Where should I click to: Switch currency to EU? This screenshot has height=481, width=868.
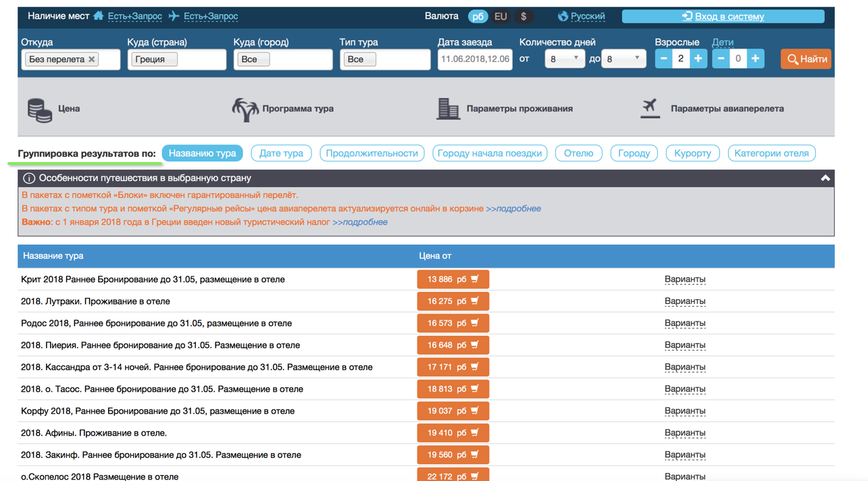tap(501, 16)
